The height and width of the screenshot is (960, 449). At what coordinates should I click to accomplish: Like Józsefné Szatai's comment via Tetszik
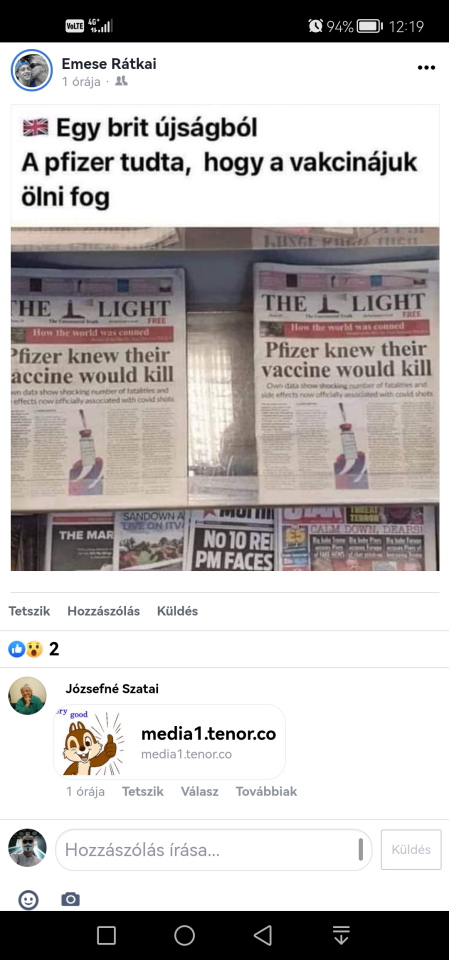tap(143, 791)
